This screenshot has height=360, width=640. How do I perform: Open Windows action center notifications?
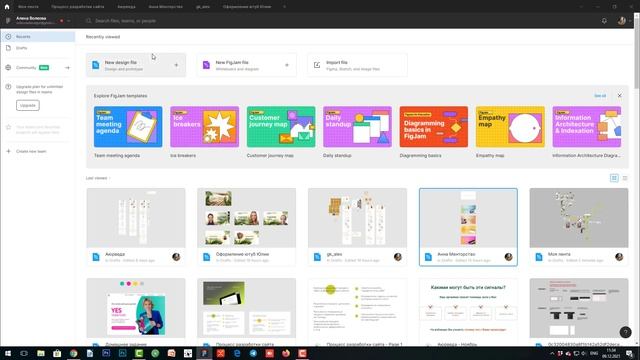tap(630, 353)
